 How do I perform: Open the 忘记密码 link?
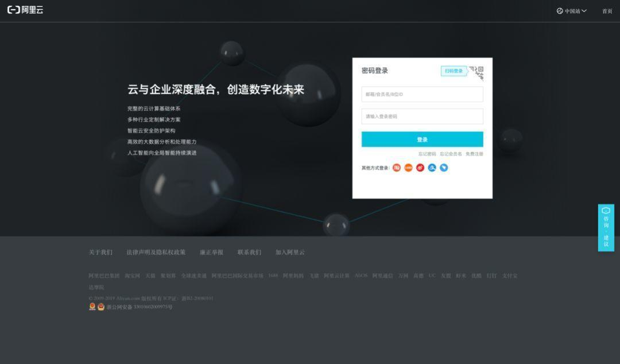[427, 154]
